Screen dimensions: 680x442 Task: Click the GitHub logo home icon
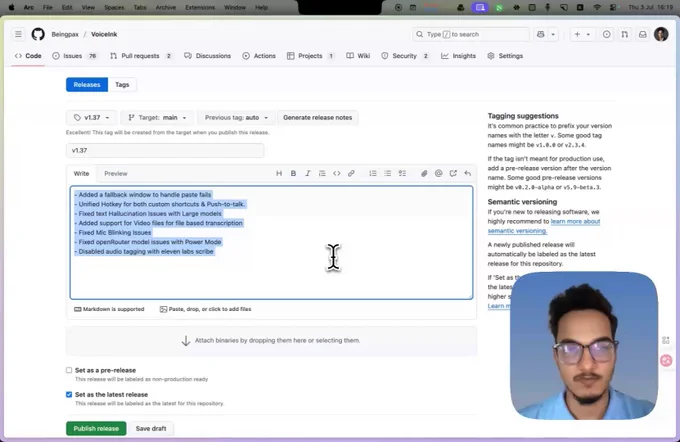click(x=38, y=34)
